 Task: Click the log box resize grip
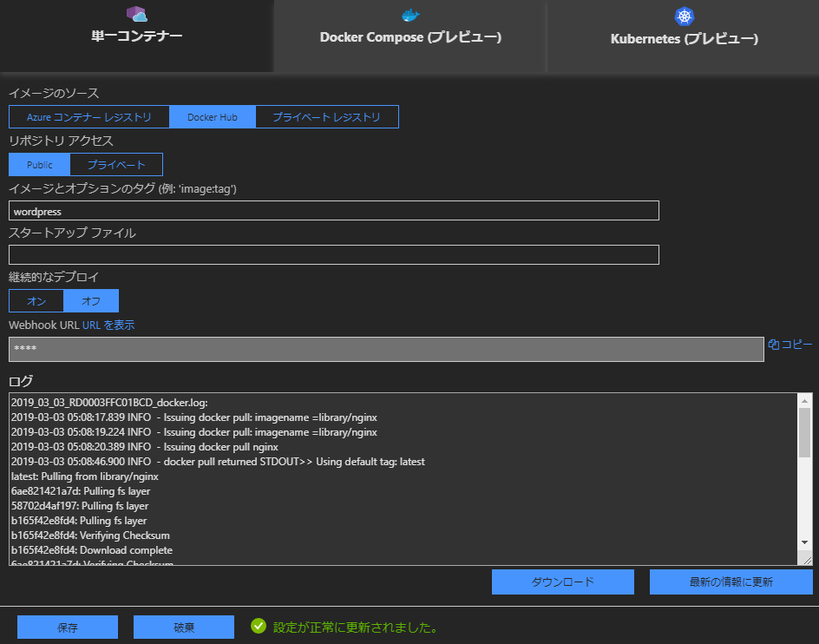(x=807, y=561)
